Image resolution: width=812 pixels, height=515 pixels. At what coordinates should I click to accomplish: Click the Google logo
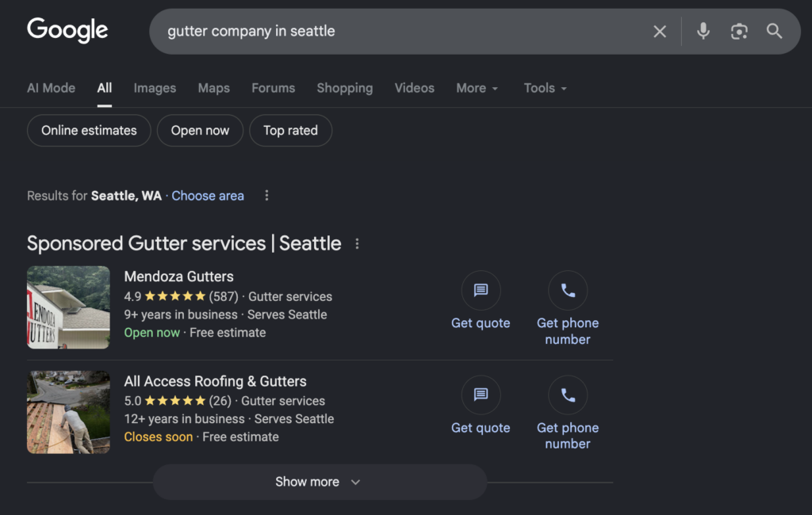coord(67,30)
